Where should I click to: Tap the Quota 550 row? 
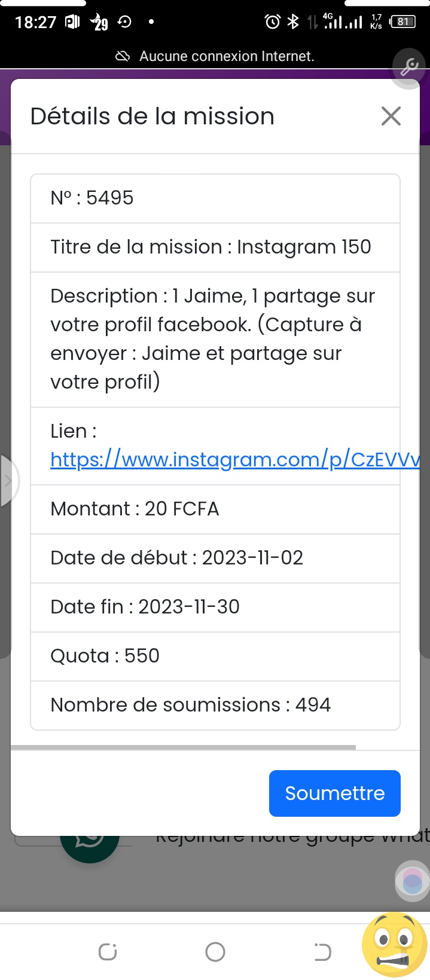(x=215, y=656)
